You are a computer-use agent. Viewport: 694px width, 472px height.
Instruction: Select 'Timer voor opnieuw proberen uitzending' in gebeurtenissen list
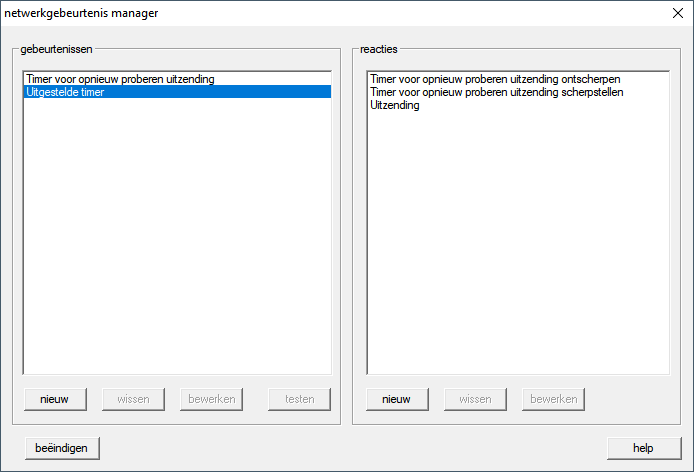pos(120,79)
